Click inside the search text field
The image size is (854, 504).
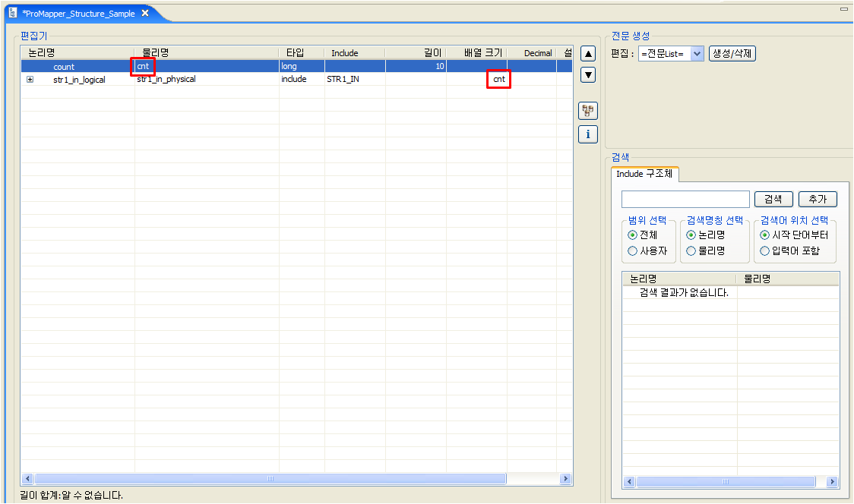pyautogui.click(x=685, y=199)
